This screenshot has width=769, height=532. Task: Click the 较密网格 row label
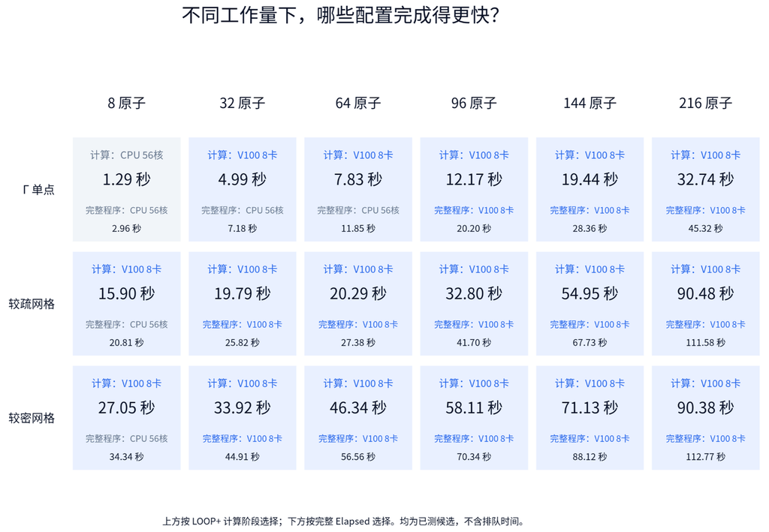click(32, 418)
